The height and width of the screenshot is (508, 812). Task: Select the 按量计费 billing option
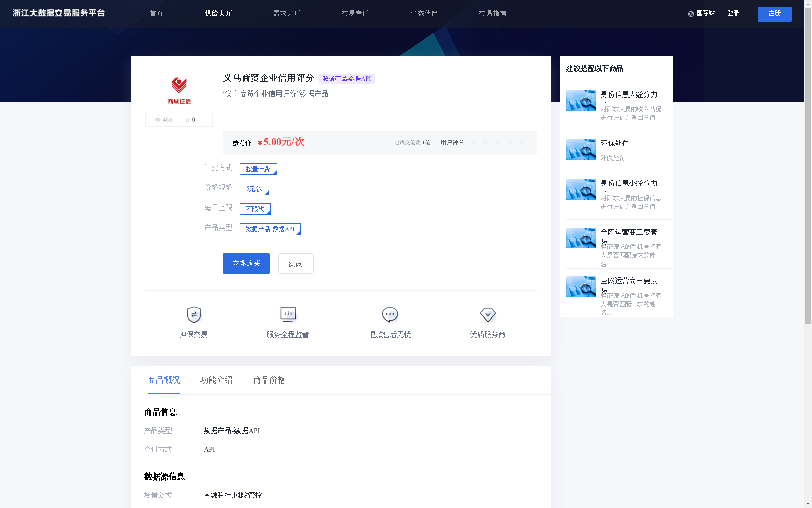pos(258,169)
